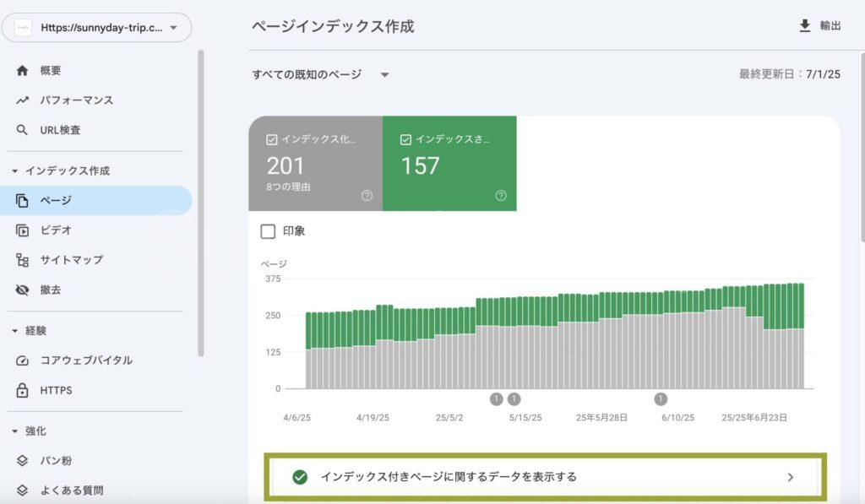The height and width of the screenshot is (504, 865).
Task: Expand the すべての既知のページ filter dropdown
Action: [x=321, y=74]
